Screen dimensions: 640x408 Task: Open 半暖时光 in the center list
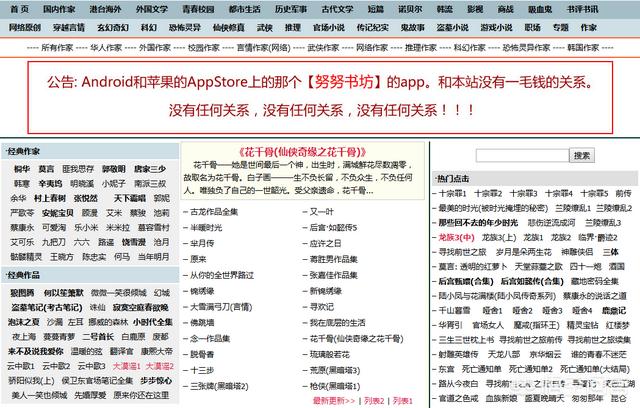point(206,228)
